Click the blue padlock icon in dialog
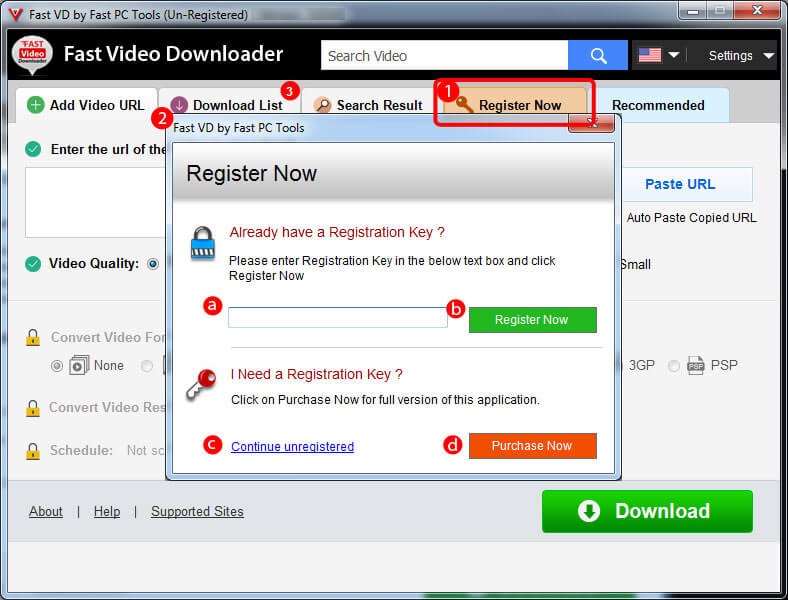 pos(203,244)
